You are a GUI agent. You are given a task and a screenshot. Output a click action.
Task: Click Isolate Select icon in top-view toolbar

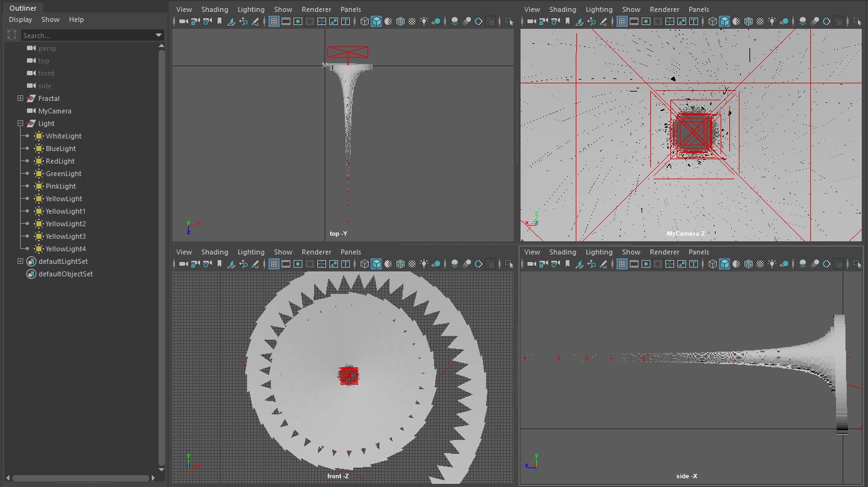(509, 21)
